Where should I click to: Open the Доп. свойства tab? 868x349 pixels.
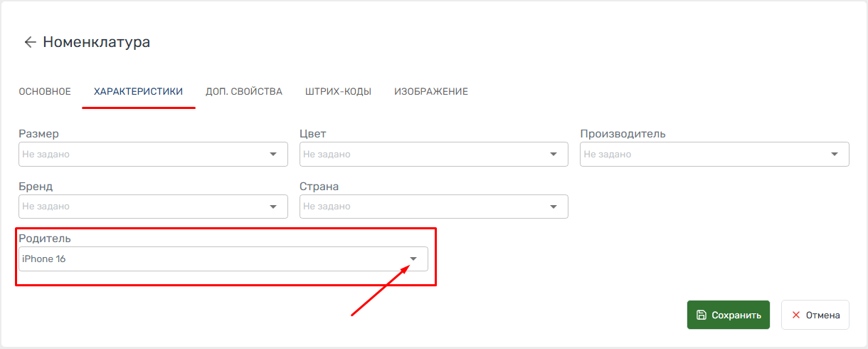click(x=244, y=92)
